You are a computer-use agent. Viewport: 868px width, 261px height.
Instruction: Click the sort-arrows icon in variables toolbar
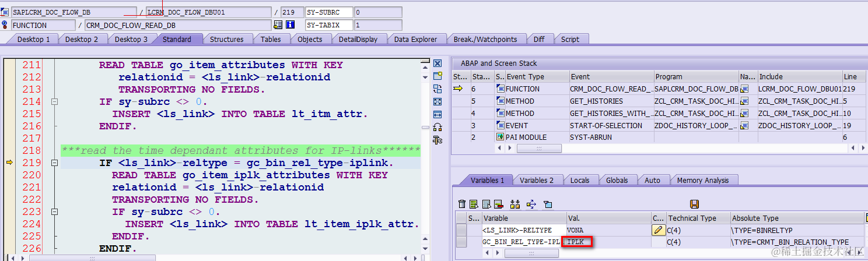coord(514,204)
